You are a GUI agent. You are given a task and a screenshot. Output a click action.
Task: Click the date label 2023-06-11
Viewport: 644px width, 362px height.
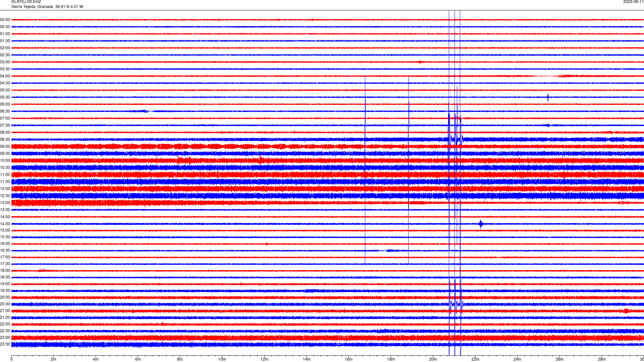point(633,2)
